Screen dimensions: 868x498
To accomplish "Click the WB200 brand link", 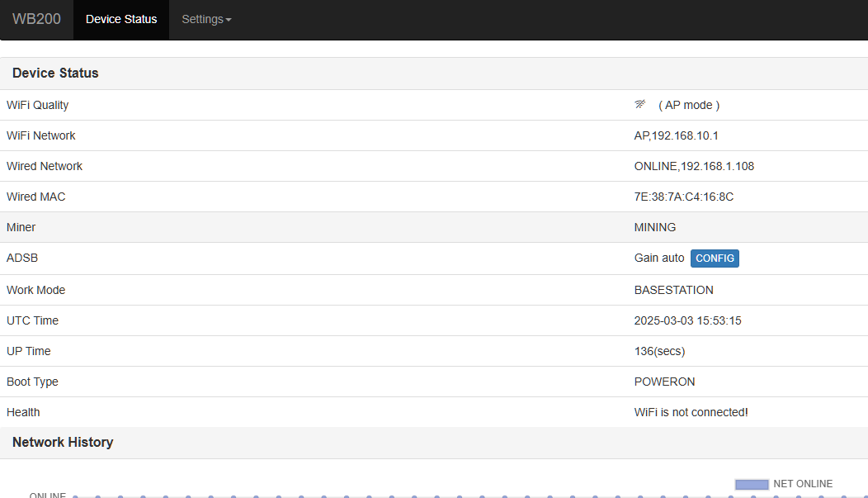I will [36, 19].
